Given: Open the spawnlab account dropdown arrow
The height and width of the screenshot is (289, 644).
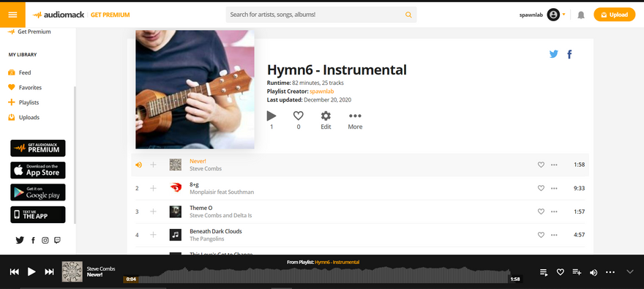Looking at the screenshot, I should [564, 15].
